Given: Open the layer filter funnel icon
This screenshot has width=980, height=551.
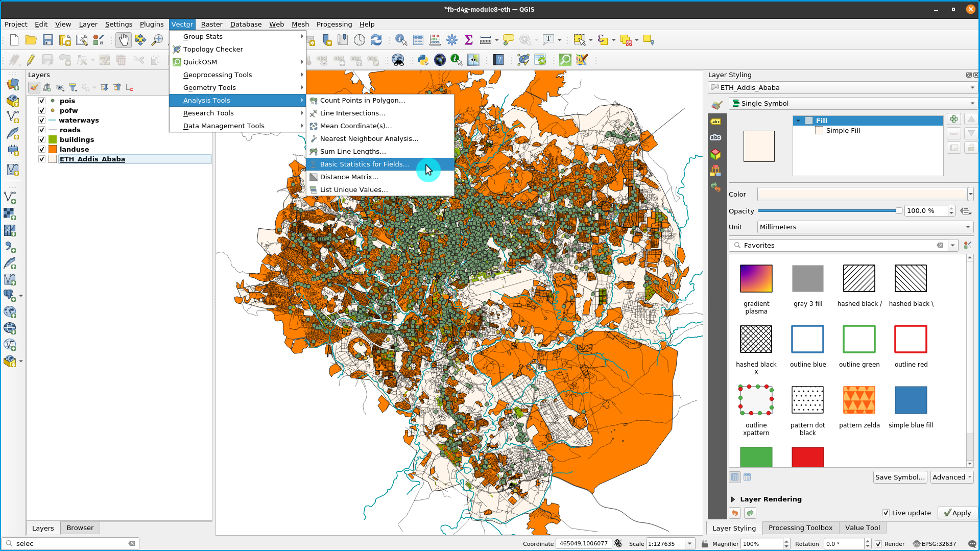Looking at the screenshot, I should point(73,87).
